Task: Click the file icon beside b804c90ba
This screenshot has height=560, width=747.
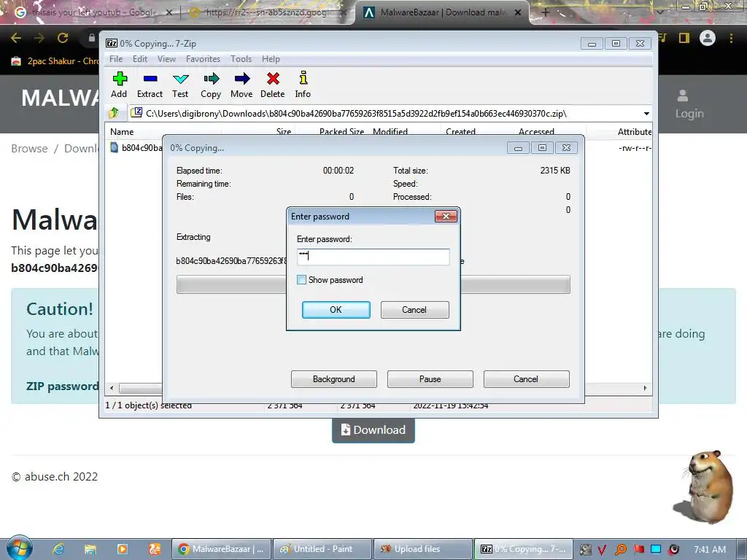Action: [x=115, y=147]
